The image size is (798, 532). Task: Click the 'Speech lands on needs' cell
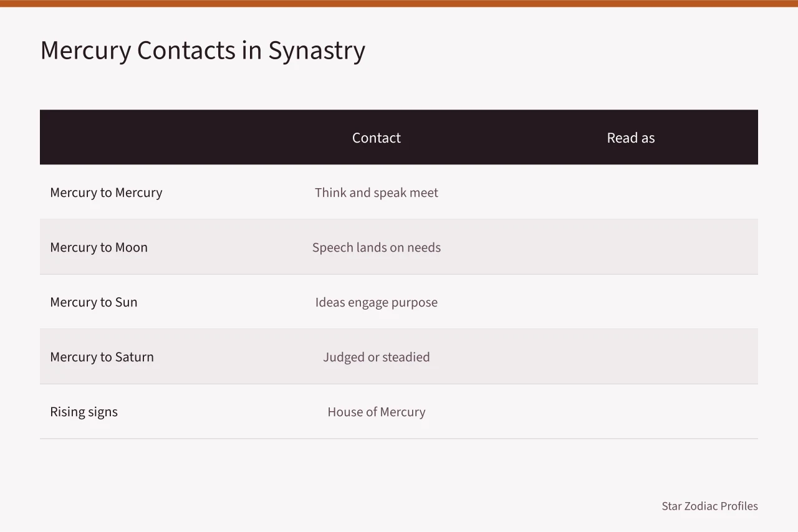tap(377, 247)
